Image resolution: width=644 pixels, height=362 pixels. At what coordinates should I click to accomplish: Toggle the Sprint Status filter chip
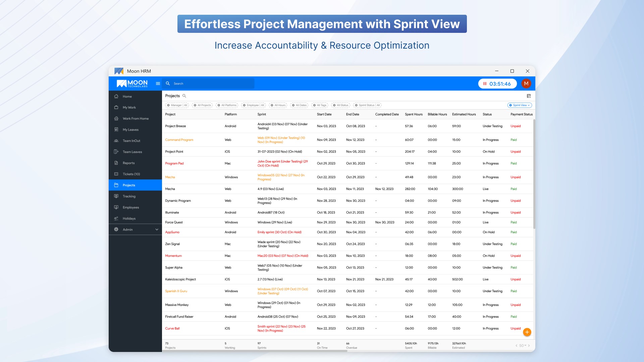point(367,105)
